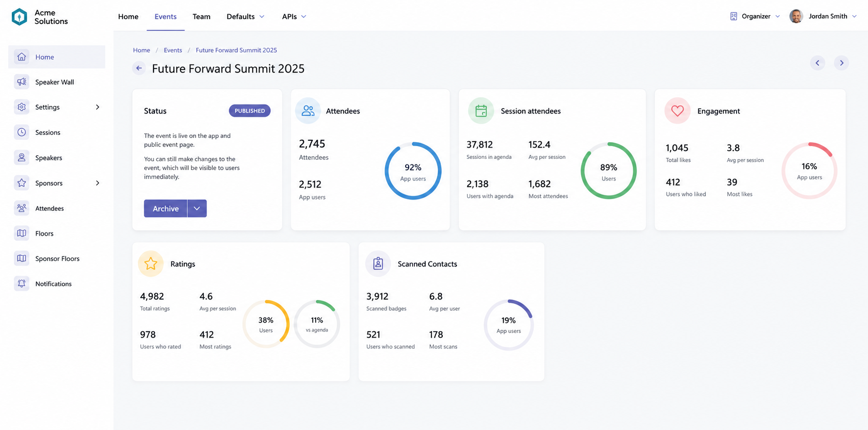
Task: Open the Defaults dropdown menu
Action: tap(245, 17)
